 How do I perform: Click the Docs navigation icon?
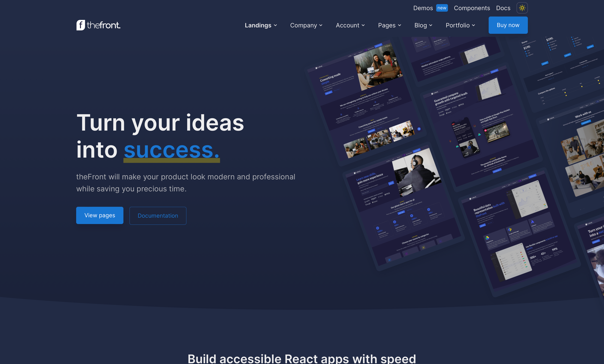tap(503, 8)
